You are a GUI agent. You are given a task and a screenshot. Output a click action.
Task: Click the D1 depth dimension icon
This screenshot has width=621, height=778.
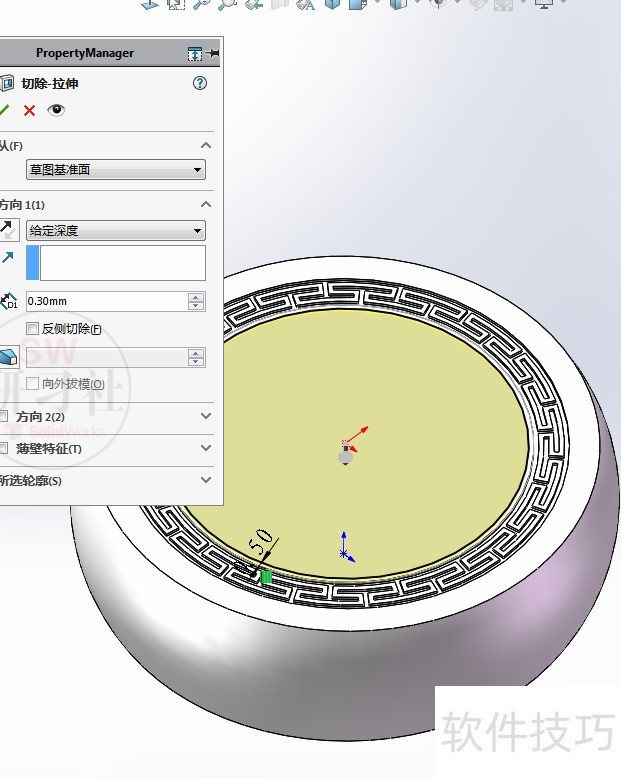tap(9, 301)
